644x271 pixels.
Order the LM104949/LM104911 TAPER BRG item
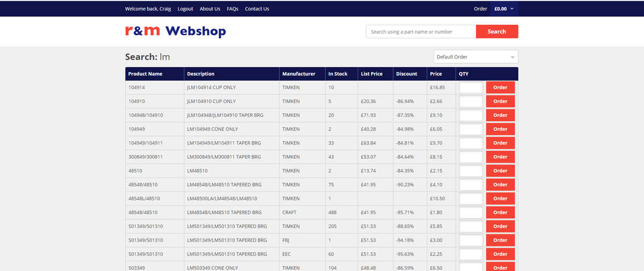point(500,143)
